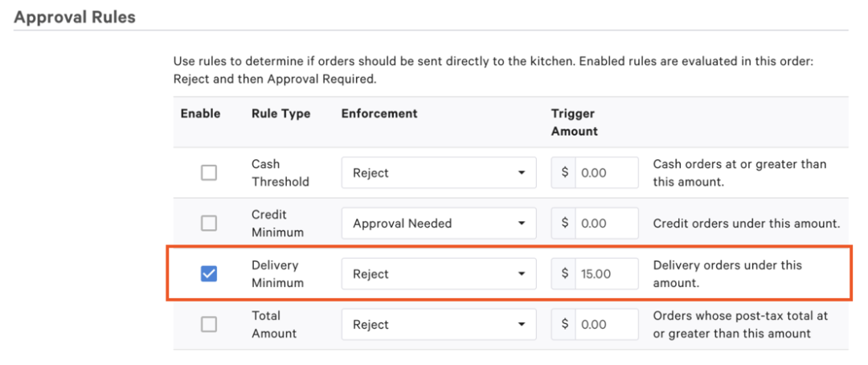This screenshot has width=868, height=365.
Task: Expand Total Amount enforcement dropdown
Action: 439,325
